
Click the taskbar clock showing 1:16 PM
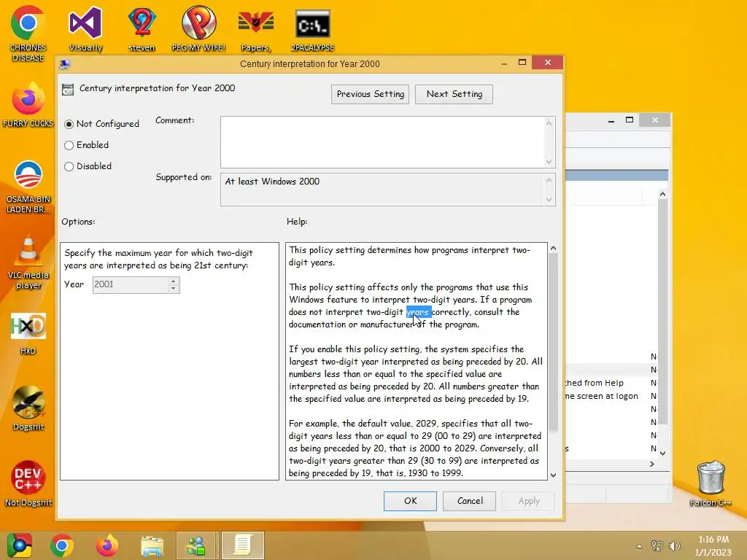click(713, 545)
